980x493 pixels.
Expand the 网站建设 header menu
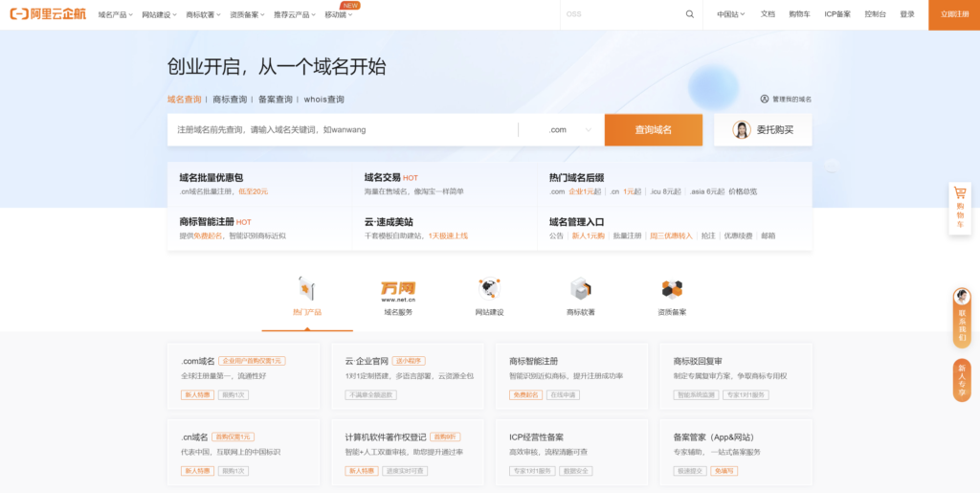[160, 14]
